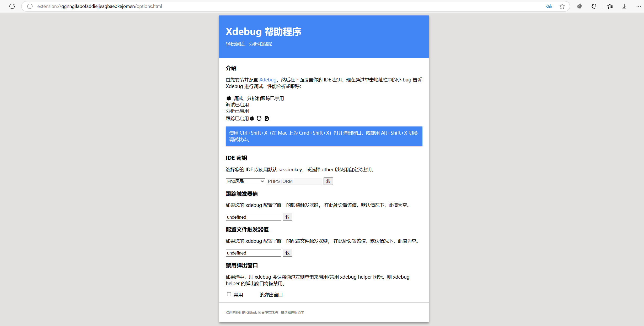Image resolution: width=644 pixels, height=326 pixels.
Task: Save the 跟踪触发器值 with its 救 button
Action: (287, 217)
